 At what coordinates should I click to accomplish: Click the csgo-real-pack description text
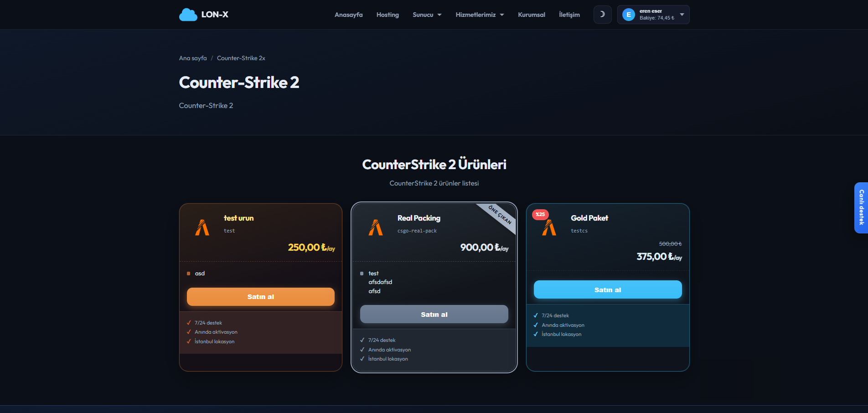point(417,231)
